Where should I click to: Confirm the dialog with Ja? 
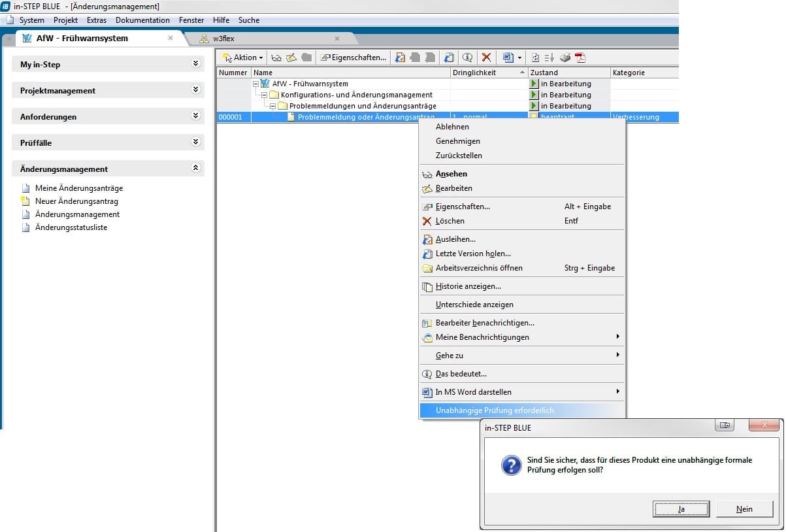tap(681, 509)
